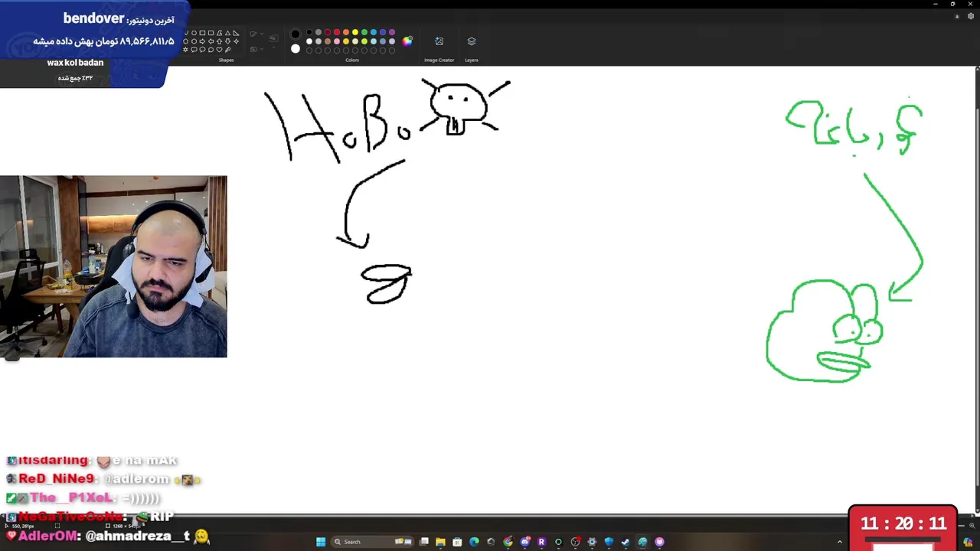Screen dimensions: 980x551
Task: Open Discord from taskbar
Action: click(x=525, y=542)
